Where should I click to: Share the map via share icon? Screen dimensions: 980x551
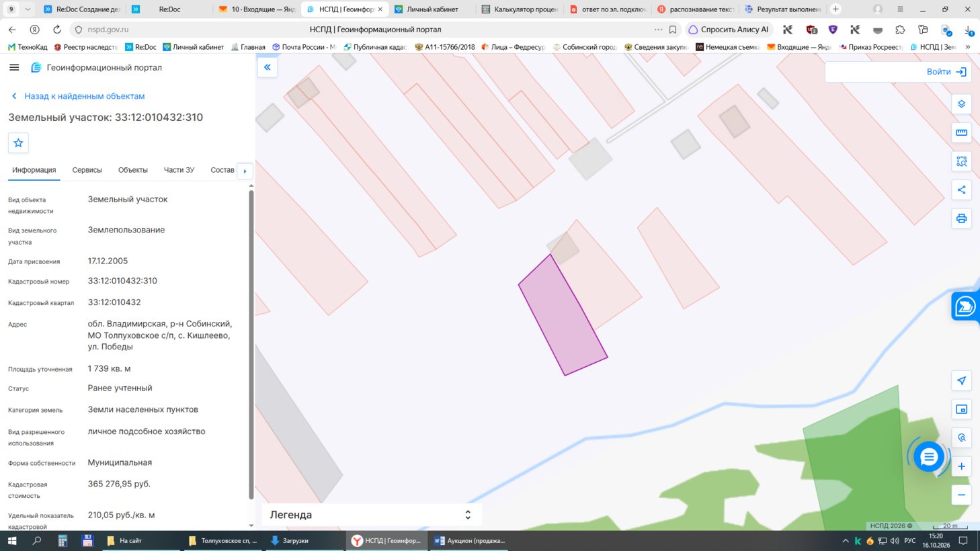pos(961,189)
